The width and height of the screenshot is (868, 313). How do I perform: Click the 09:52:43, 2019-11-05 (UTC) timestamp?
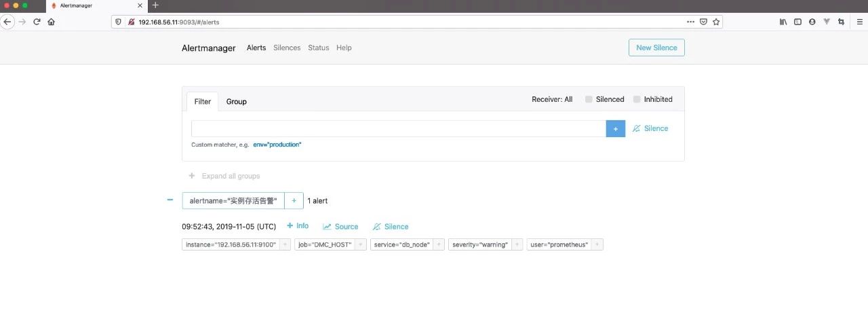[x=229, y=227]
